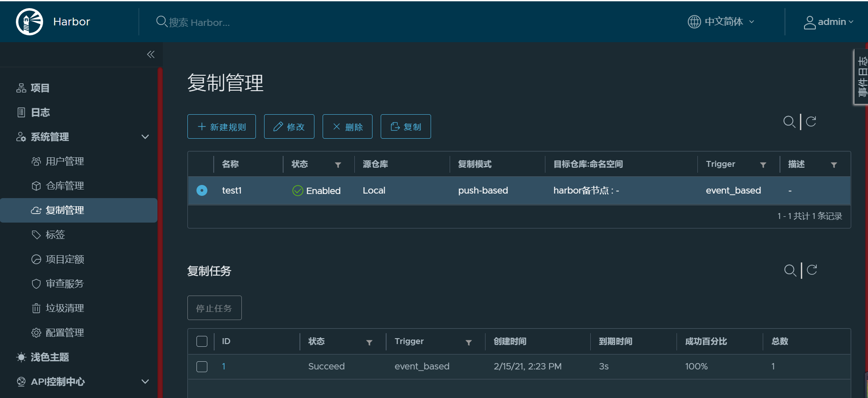Screen dimensions: 868x398
Task: Filter tasks by 状态 column
Action: [x=369, y=343]
